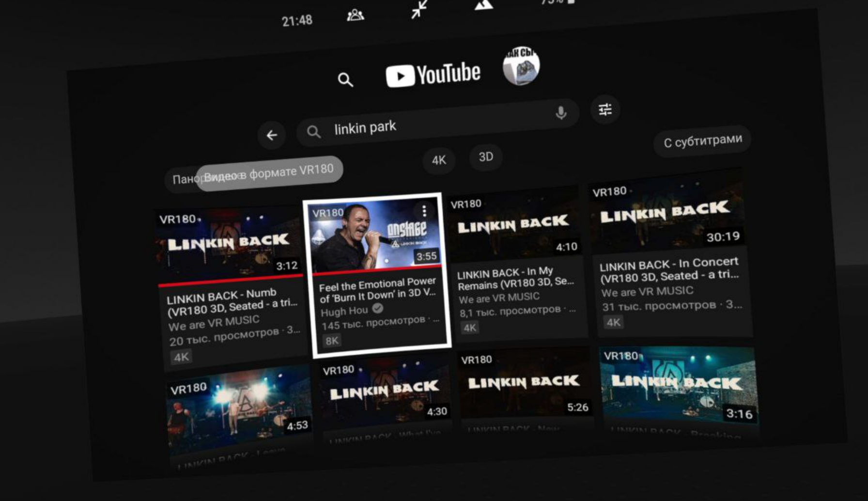Click the '20 тыс. просмотров' view count
The width and height of the screenshot is (868, 501).
[224, 337]
